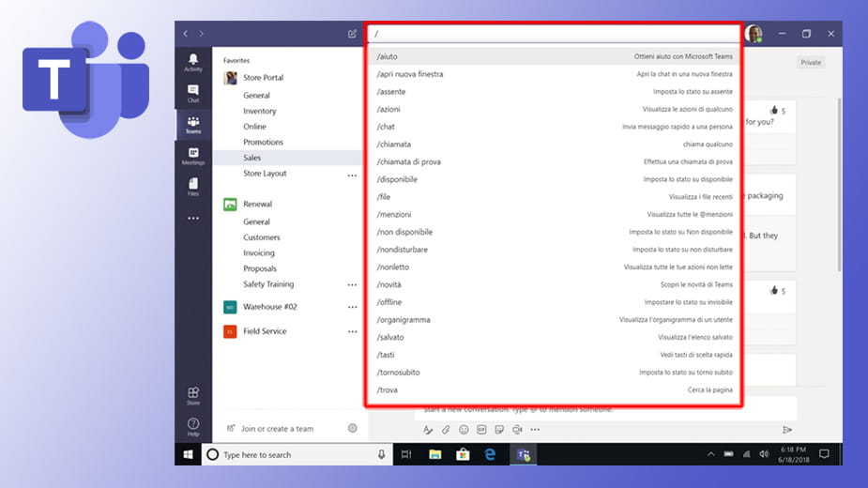Open the Invoicing channel

pos(258,252)
